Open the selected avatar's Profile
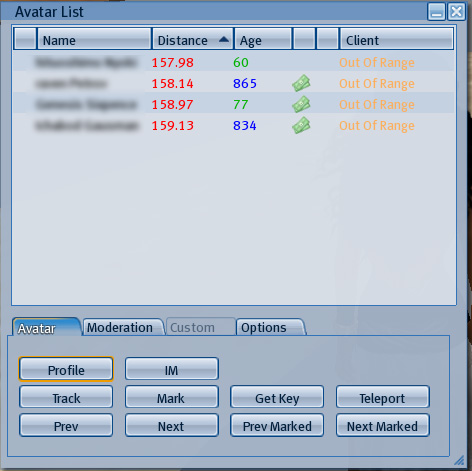Screen dimensions: 472x471 click(66, 369)
